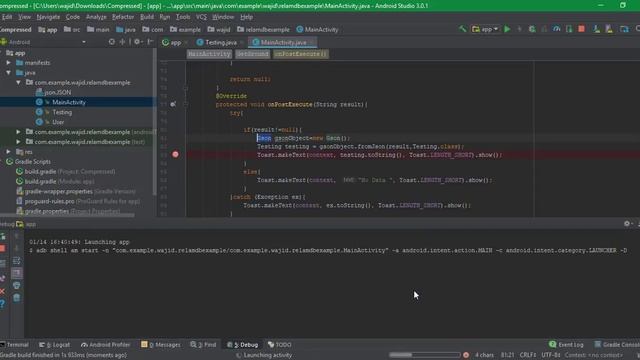Image resolution: width=640 pixels, height=360 pixels.
Task: Select the MainActivity.java editor tab
Action: coord(282,42)
